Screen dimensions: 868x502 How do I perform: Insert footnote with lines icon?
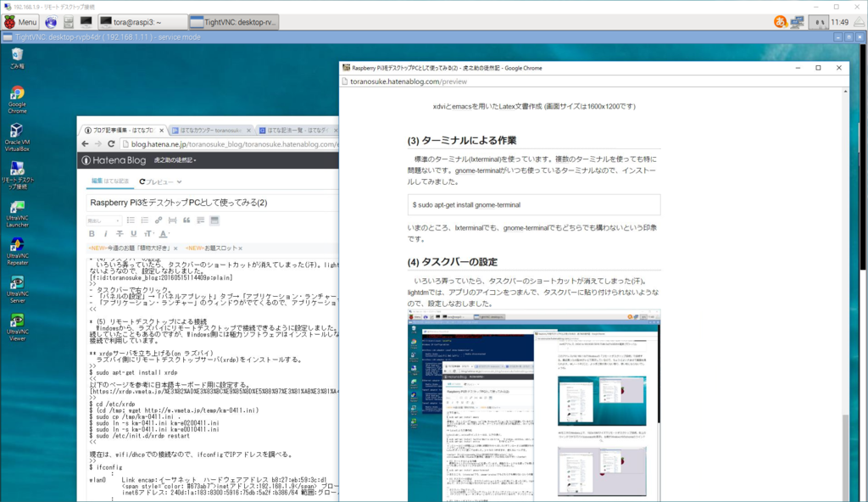200,220
